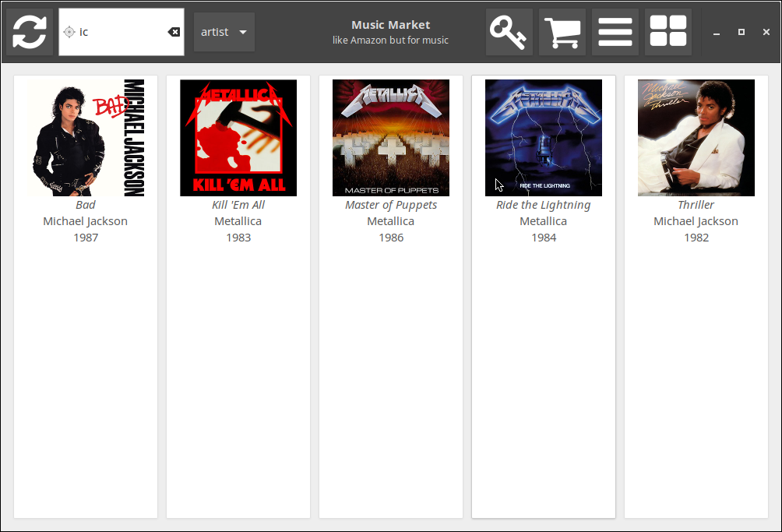The image size is (782, 532).
Task: Click 'like Amazon but for music' subtitle
Action: pyautogui.click(x=390, y=41)
